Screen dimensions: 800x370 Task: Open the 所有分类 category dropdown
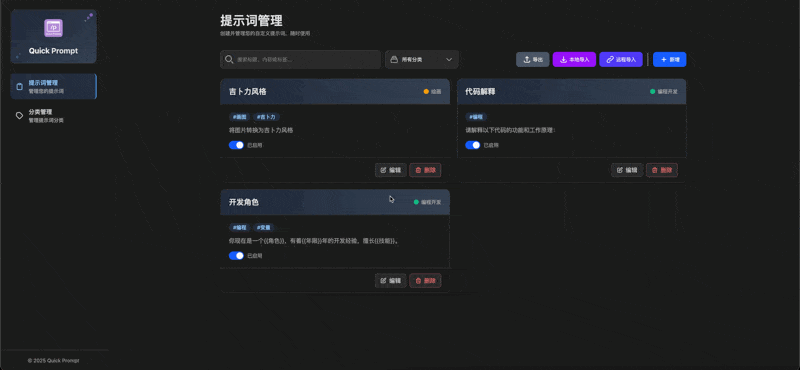coord(422,59)
